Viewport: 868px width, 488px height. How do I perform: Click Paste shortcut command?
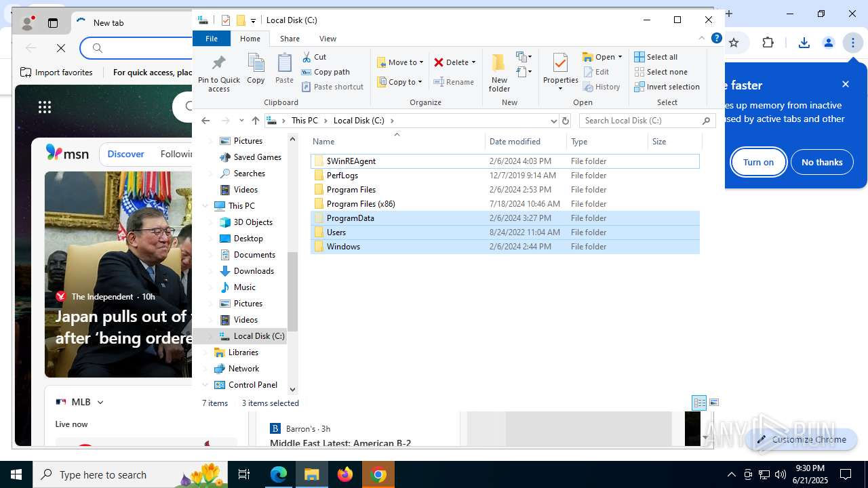333,87
